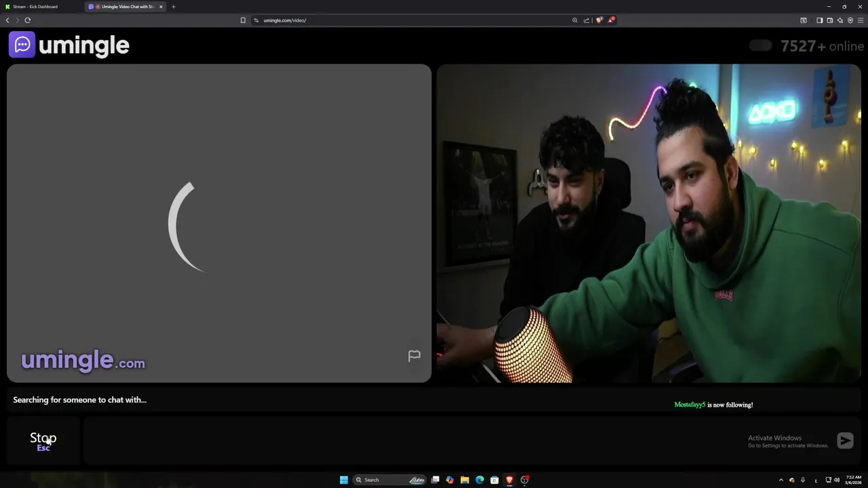This screenshot has height=488, width=868.
Task: Click the taskbar Search box
Action: 390,480
